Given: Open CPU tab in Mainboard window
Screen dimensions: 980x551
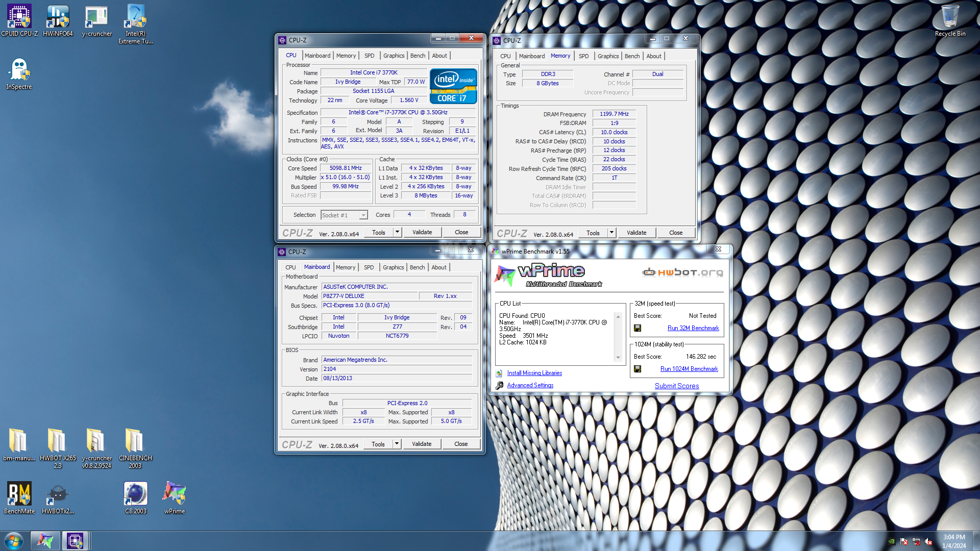Looking at the screenshot, I should (290, 267).
